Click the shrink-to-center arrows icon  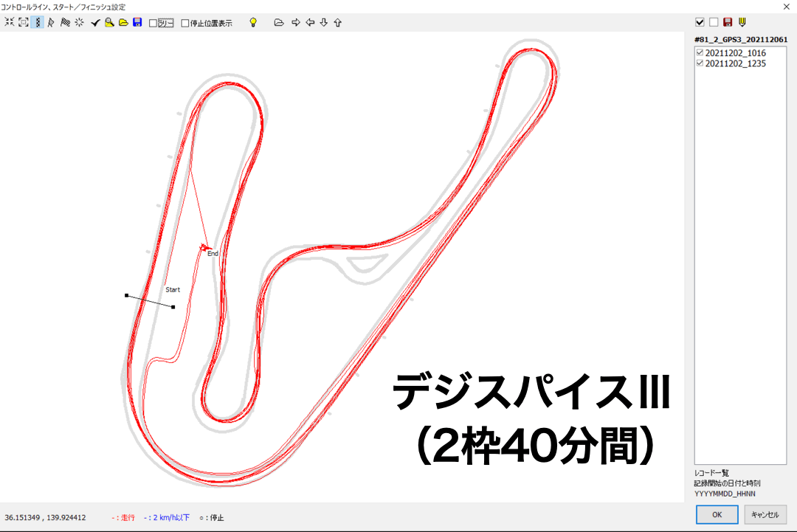point(10,23)
